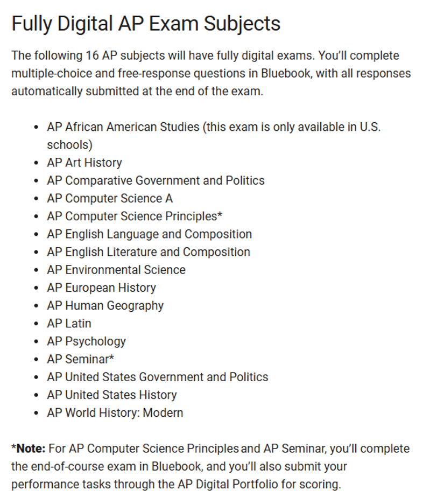Click the Fully Digital AP Exam Subjects heading
Viewport: 437px width, 504px height.
click(146, 24)
